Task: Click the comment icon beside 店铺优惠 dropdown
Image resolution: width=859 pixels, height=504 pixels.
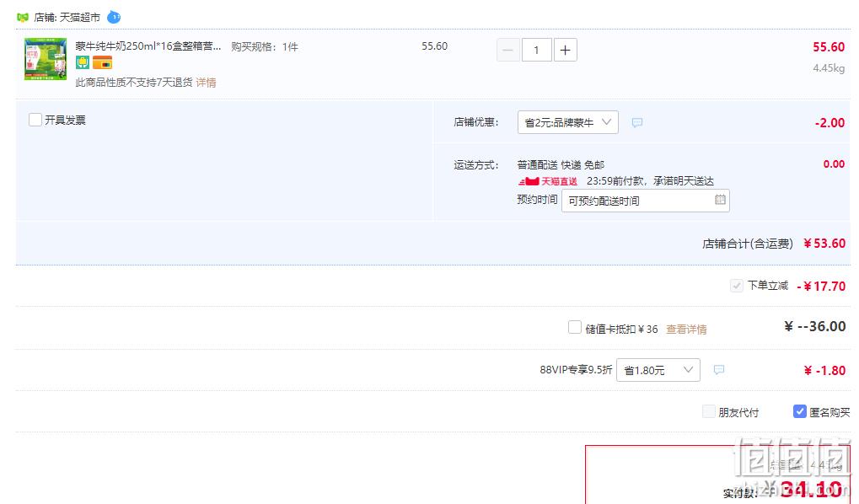Action: coord(636,123)
